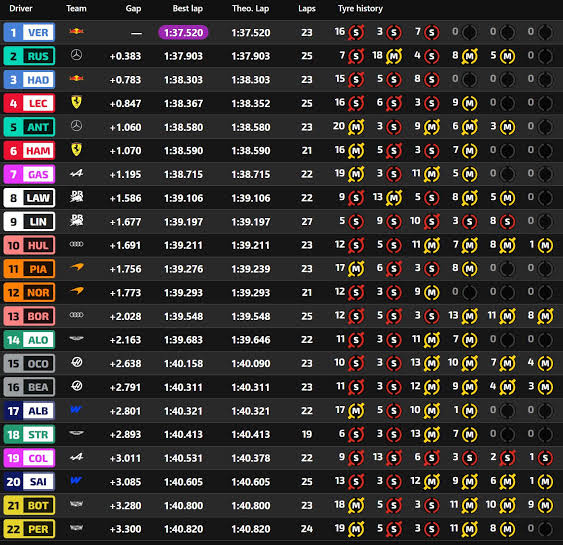Click RUS gap value +0.383
Viewport: 563px width, 545px height.
125,56
